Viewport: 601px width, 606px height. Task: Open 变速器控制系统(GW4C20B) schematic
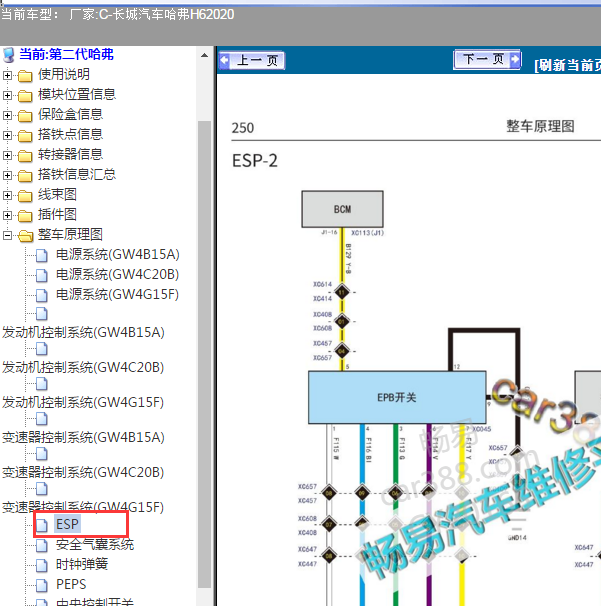click(x=83, y=473)
